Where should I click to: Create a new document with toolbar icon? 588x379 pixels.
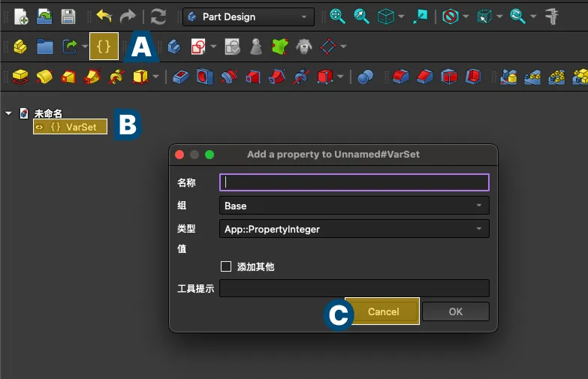21,17
